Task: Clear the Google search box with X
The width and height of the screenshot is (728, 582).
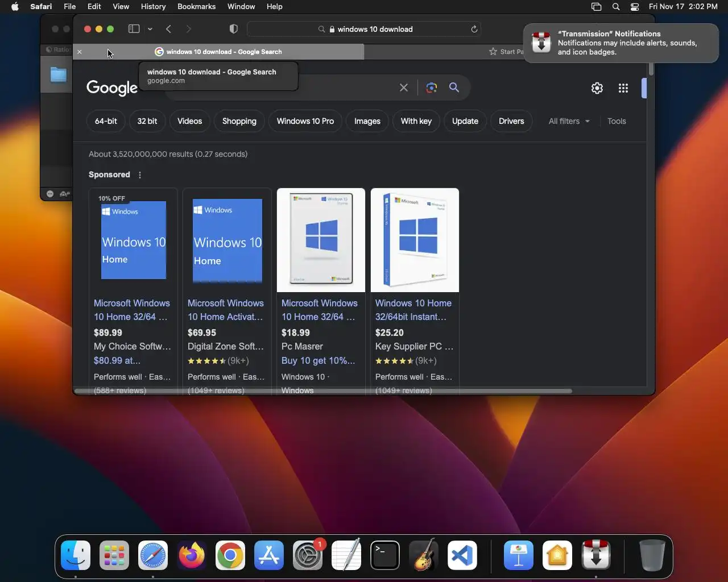Action: coord(404,88)
